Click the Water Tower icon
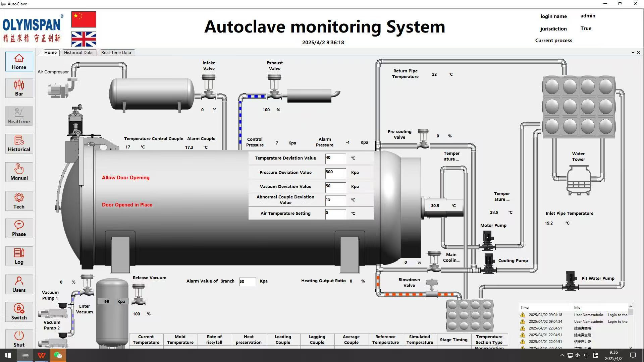644x362 pixels. click(579, 180)
